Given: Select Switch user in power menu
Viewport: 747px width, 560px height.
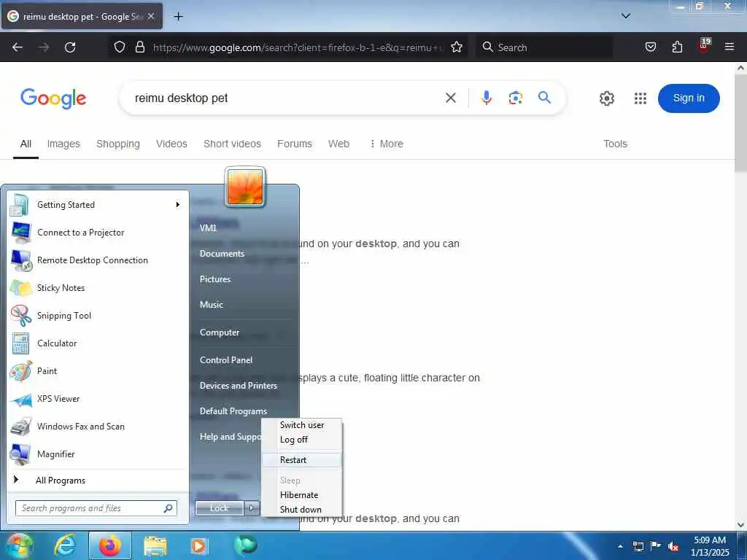Looking at the screenshot, I should tap(301, 425).
